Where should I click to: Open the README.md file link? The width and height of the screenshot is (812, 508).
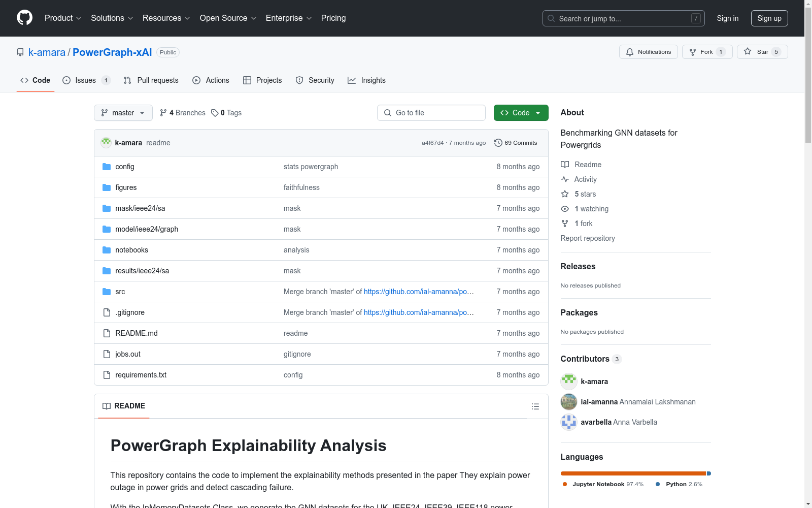(x=137, y=333)
